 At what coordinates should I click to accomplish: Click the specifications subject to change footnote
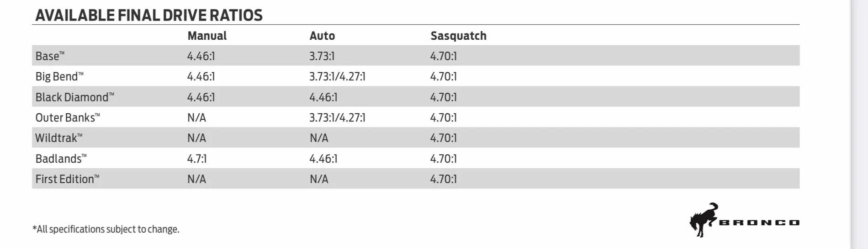(106, 229)
